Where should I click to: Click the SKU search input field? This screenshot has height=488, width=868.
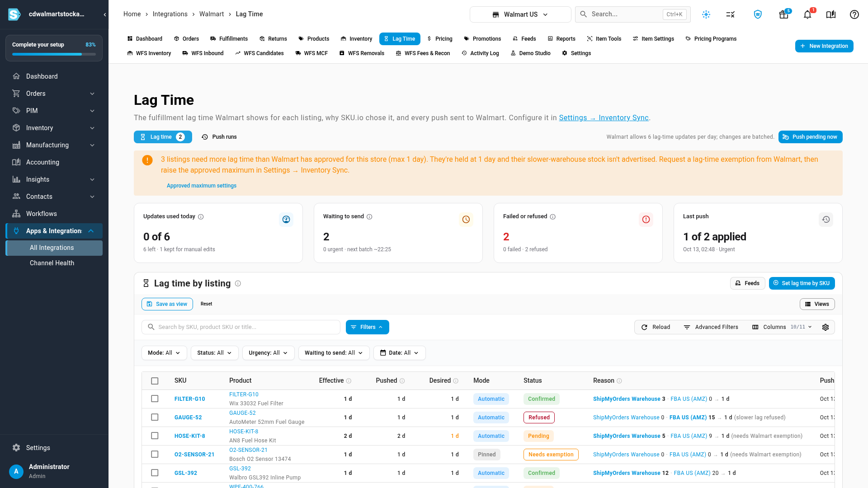(x=241, y=327)
